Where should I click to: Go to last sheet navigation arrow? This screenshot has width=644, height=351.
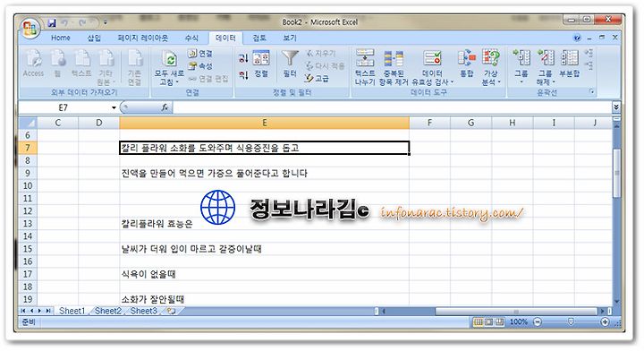click(48, 311)
